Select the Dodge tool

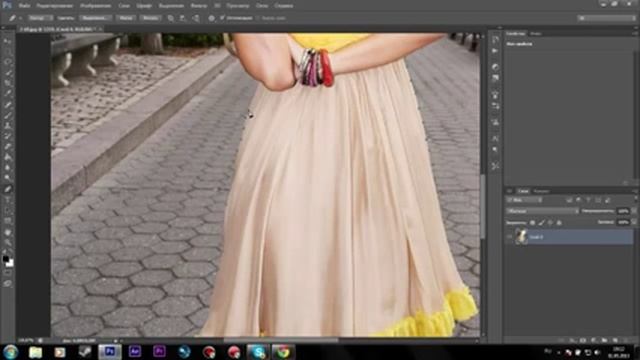pos(7,178)
